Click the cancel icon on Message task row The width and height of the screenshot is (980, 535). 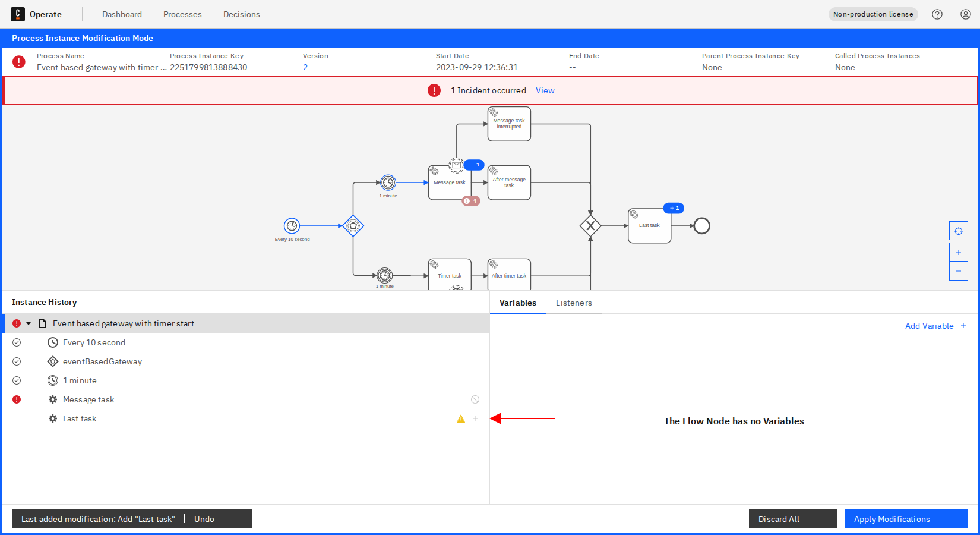(475, 399)
